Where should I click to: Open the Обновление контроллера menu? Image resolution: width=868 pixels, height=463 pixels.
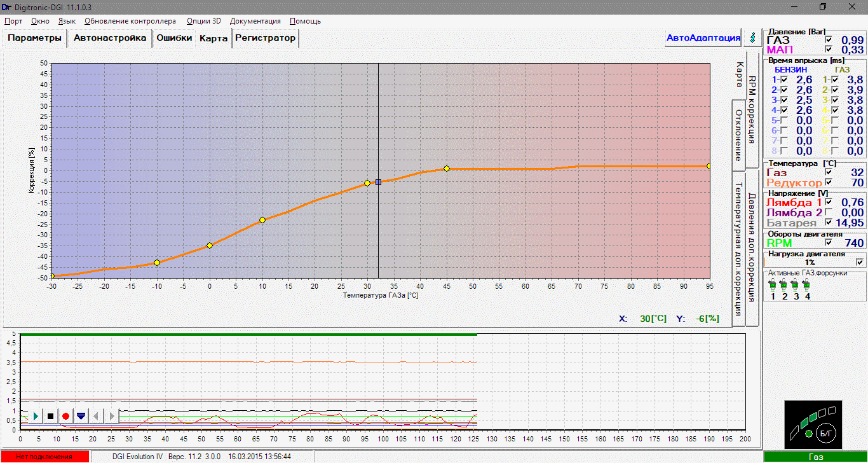tap(130, 21)
